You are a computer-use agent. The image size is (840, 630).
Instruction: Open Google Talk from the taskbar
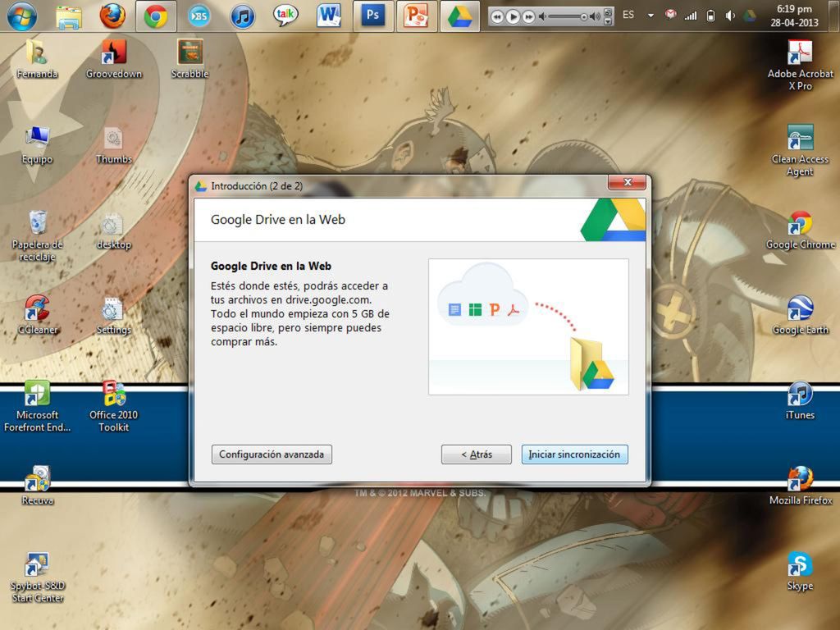(x=285, y=16)
